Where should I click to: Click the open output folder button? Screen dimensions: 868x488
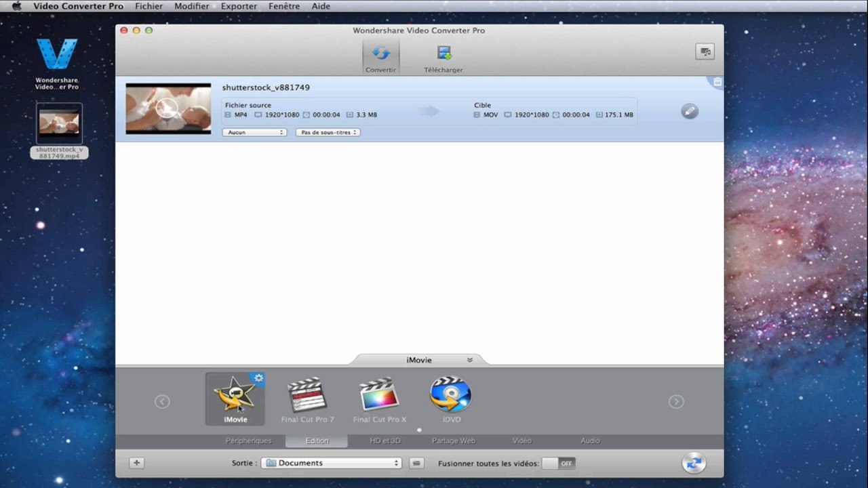pyautogui.click(x=417, y=463)
